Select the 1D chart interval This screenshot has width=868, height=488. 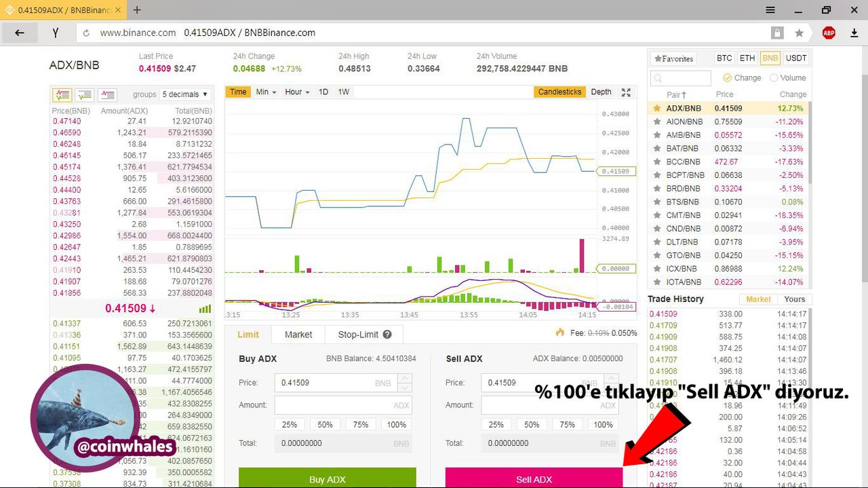323,92
